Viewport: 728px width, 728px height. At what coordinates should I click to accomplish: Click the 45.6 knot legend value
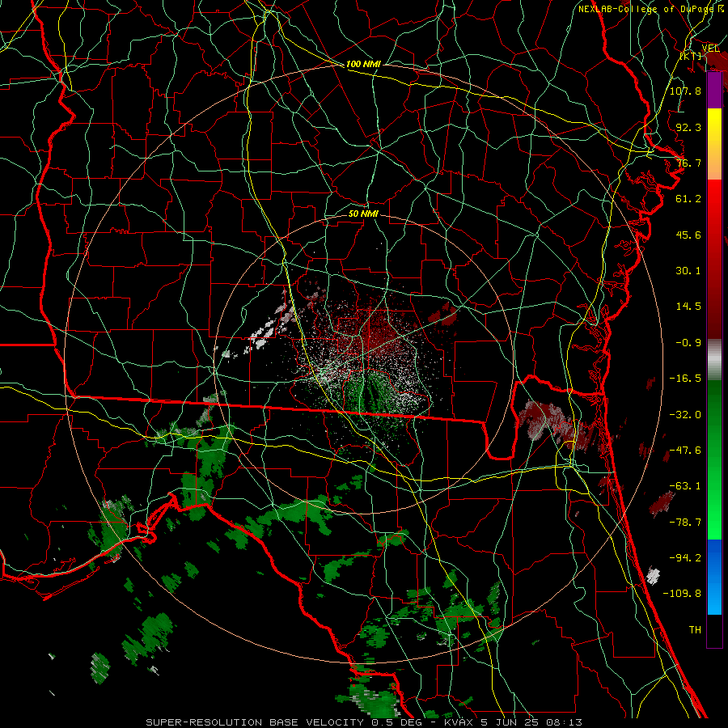pos(688,235)
